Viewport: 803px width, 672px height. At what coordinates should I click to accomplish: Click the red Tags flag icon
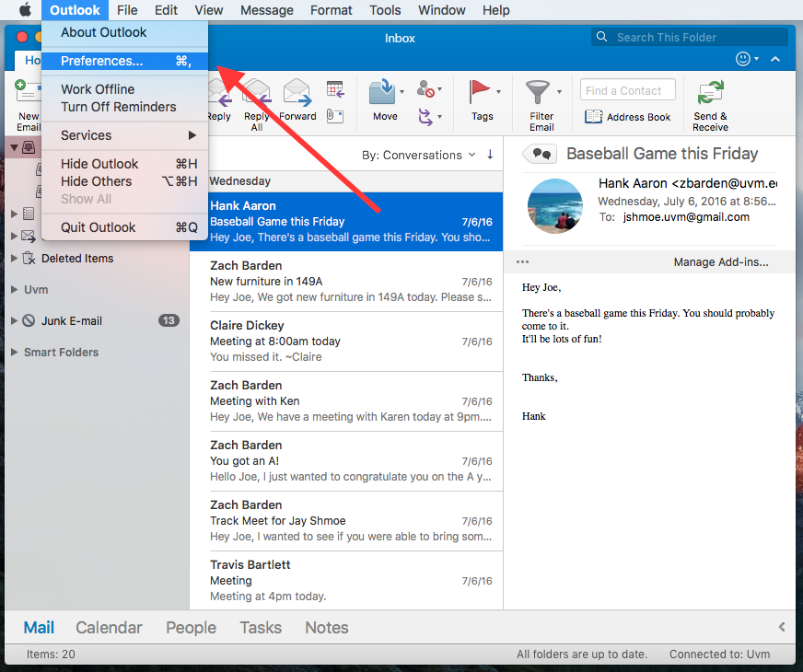point(480,92)
